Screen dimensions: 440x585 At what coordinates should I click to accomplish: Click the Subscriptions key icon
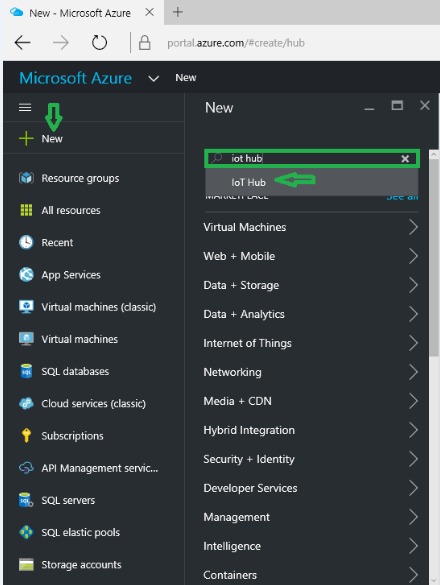tap(26, 435)
